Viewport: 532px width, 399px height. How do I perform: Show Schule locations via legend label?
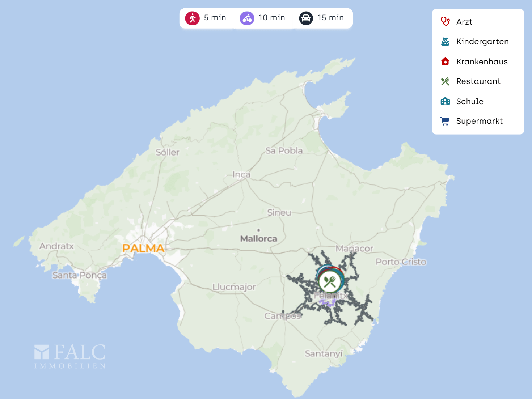pyautogui.click(x=469, y=102)
